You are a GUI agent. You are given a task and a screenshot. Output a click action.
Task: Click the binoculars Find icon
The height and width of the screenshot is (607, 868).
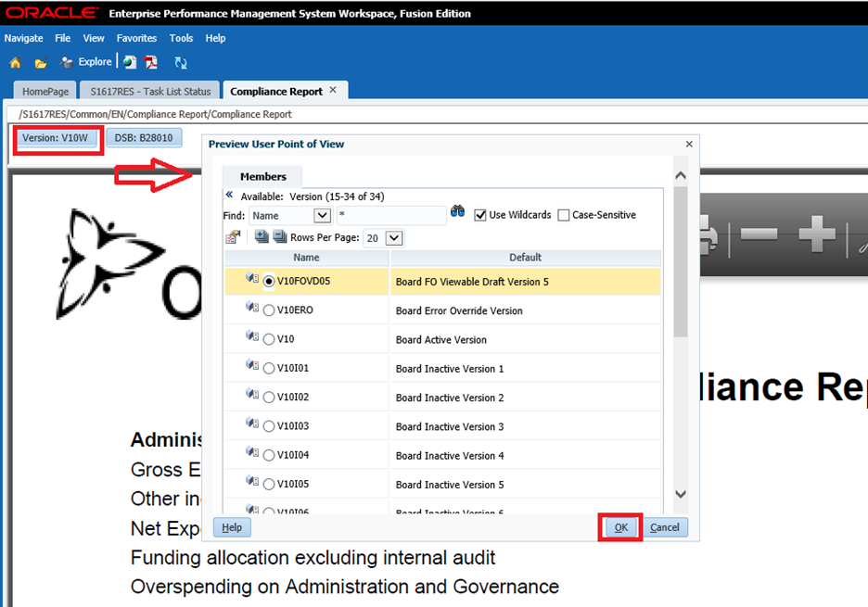click(457, 212)
